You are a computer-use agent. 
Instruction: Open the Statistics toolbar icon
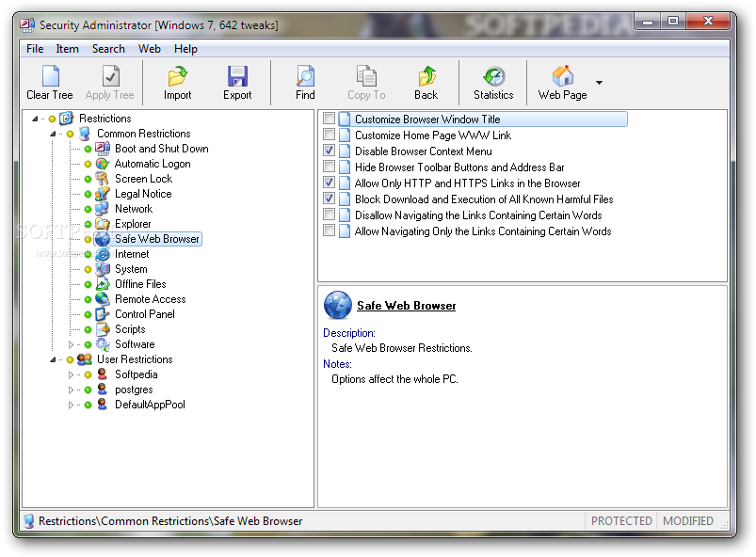point(493,75)
